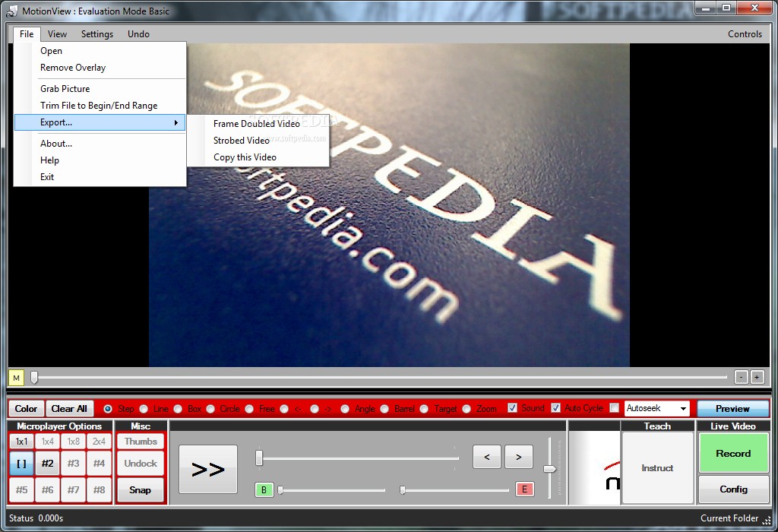Select microplayer slot #7
The image size is (778, 532).
[x=74, y=489]
